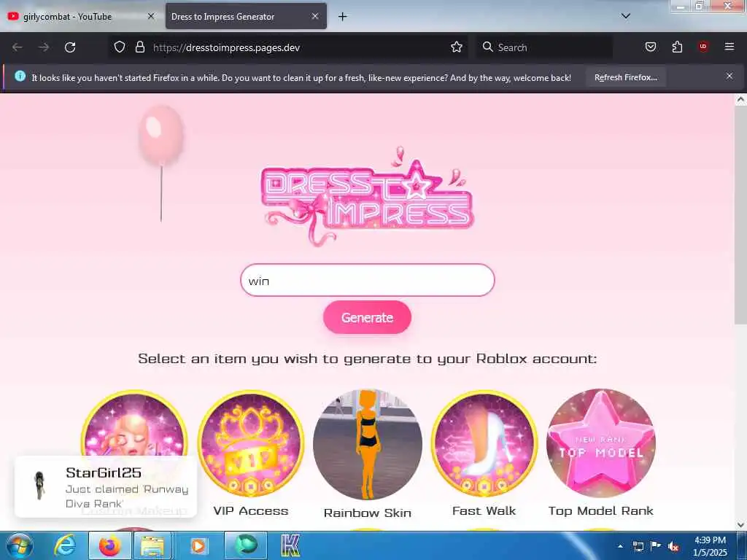Click the Firefox Search box
The image size is (747, 560).
[x=544, y=47]
